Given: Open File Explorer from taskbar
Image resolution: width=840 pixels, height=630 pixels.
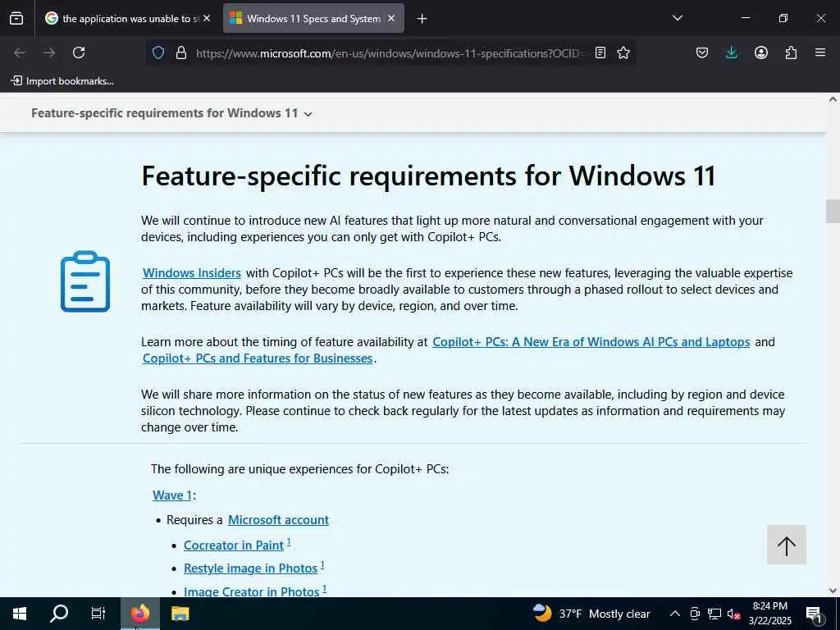Looking at the screenshot, I should click(180, 614).
